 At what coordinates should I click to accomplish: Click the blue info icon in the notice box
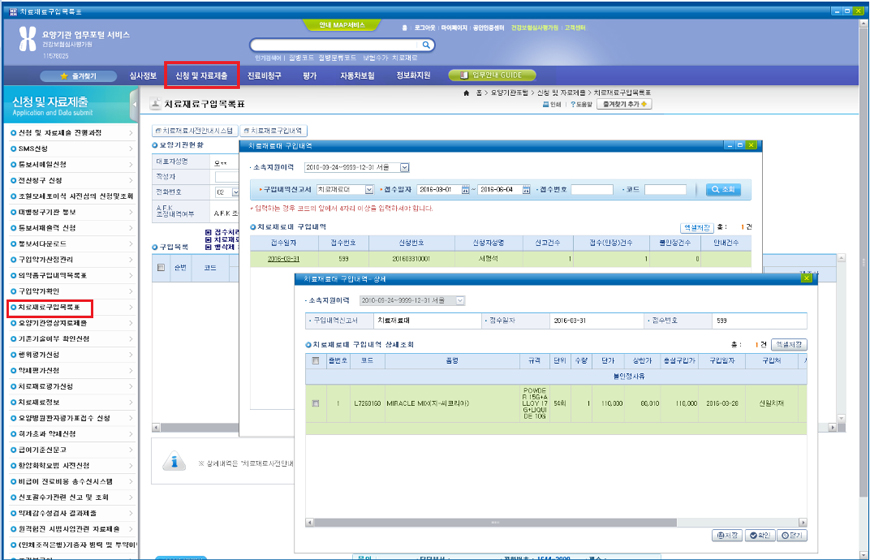[x=176, y=462]
